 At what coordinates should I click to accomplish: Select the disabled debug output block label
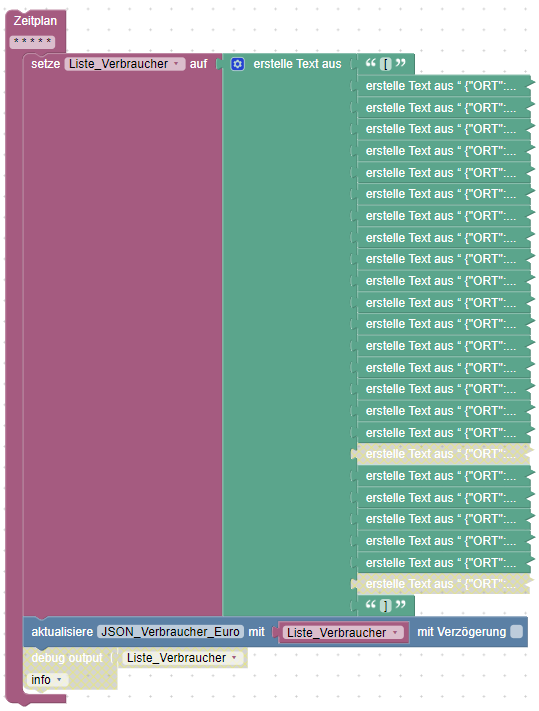point(67,658)
